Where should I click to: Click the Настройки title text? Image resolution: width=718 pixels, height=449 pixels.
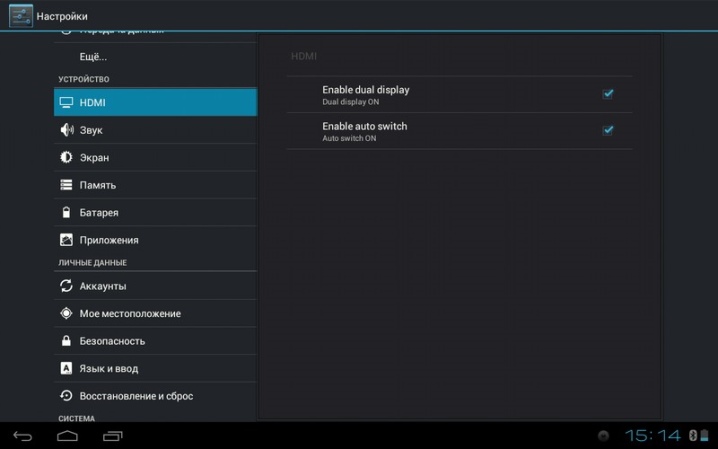(x=62, y=16)
